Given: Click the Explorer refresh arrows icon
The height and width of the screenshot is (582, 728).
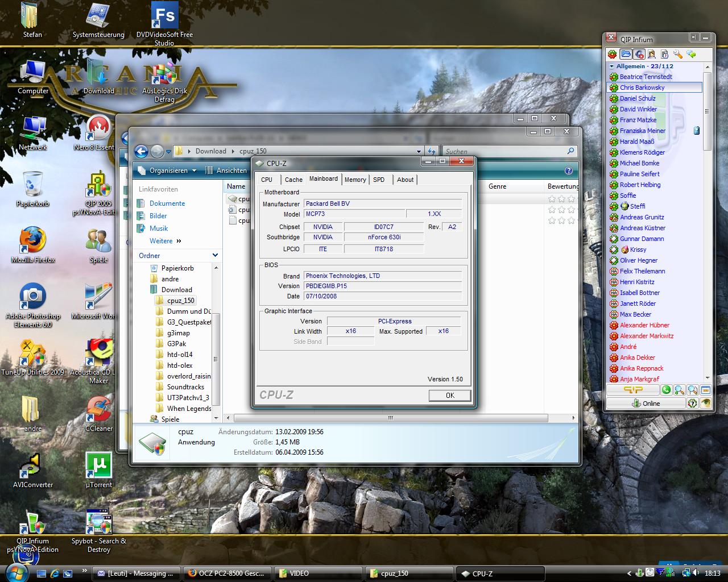Looking at the screenshot, I should (x=432, y=151).
